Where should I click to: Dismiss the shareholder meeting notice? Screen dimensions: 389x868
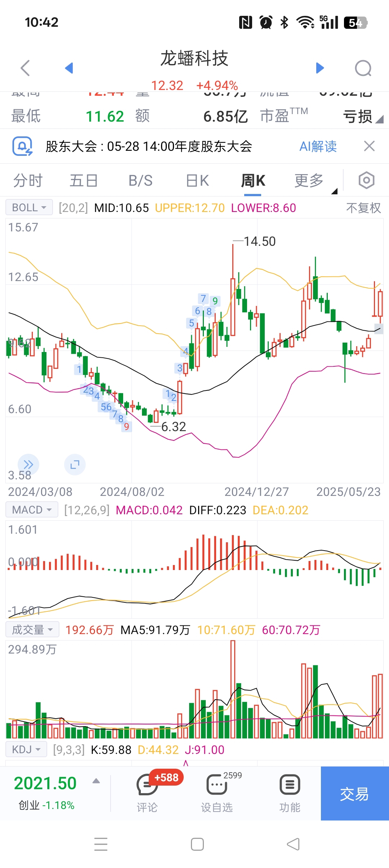pyautogui.click(x=369, y=146)
